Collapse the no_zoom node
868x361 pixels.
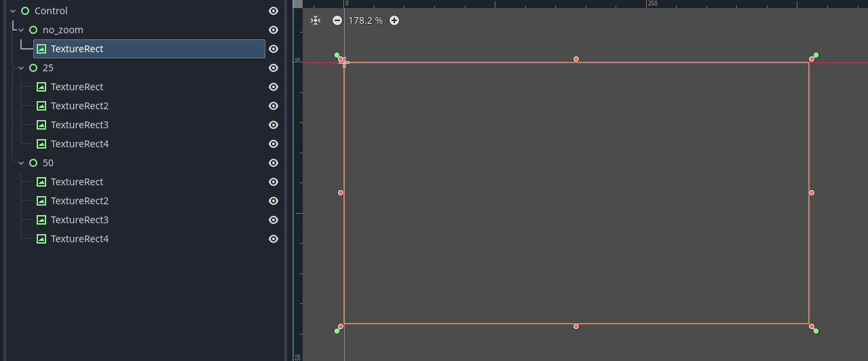pyautogui.click(x=21, y=30)
